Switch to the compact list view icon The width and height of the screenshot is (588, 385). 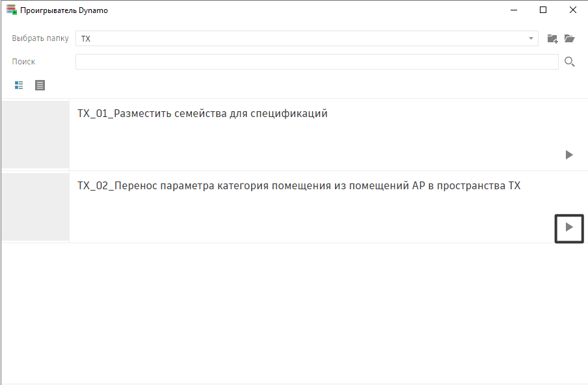tap(40, 85)
